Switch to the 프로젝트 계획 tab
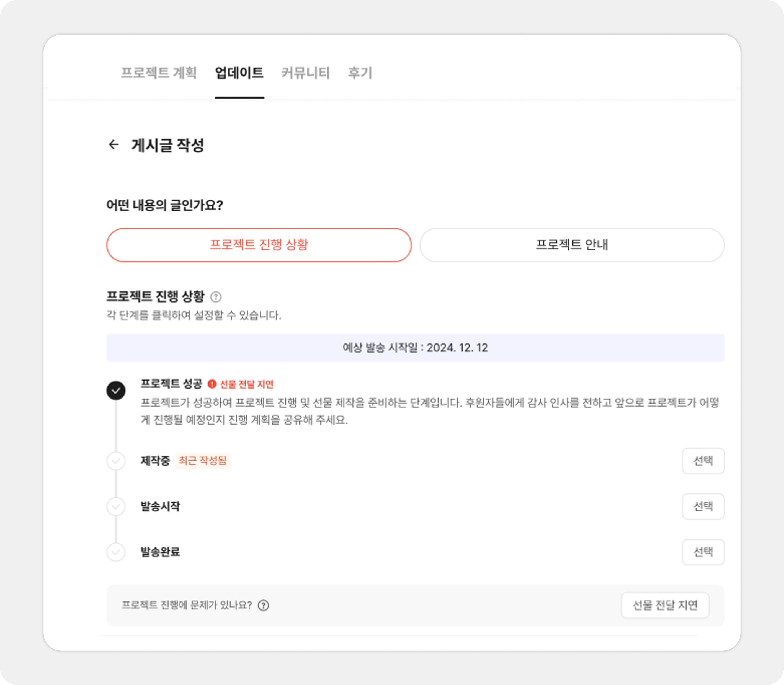784x685 pixels. click(159, 73)
